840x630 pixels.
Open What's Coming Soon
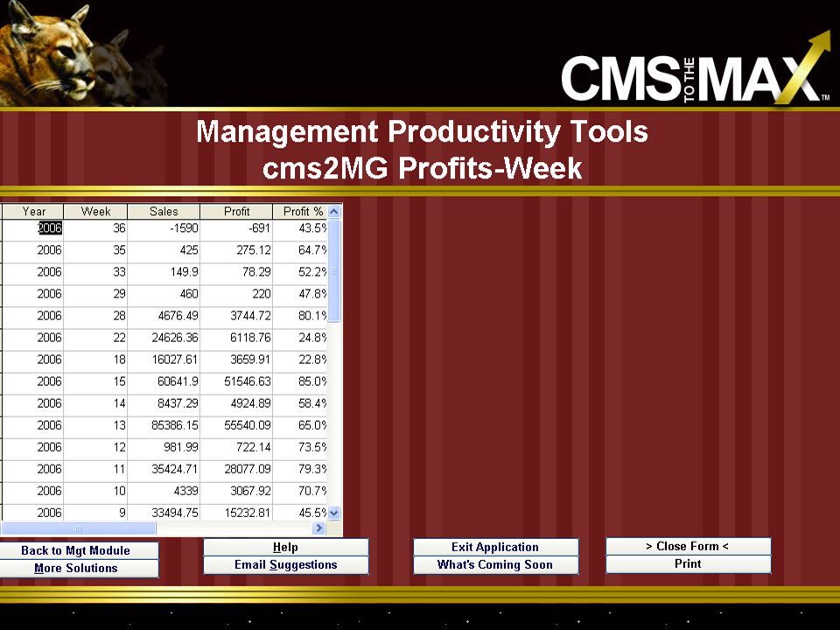pyautogui.click(x=495, y=564)
